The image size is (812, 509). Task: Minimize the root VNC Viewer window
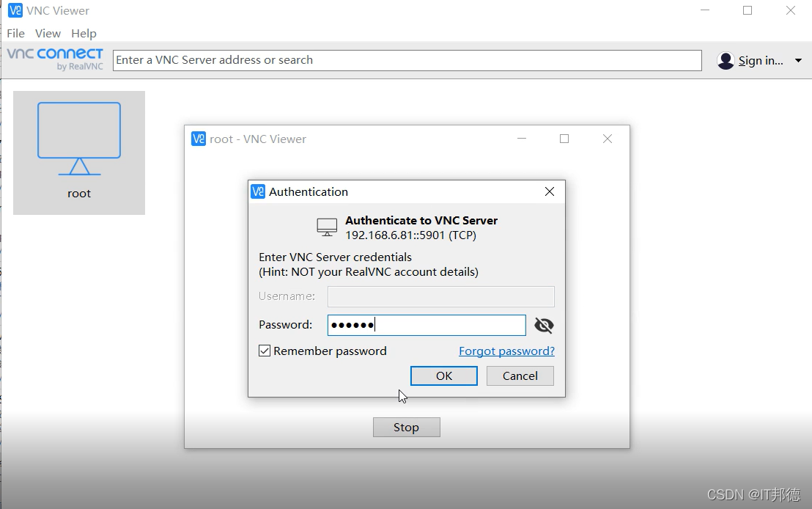[522, 139]
